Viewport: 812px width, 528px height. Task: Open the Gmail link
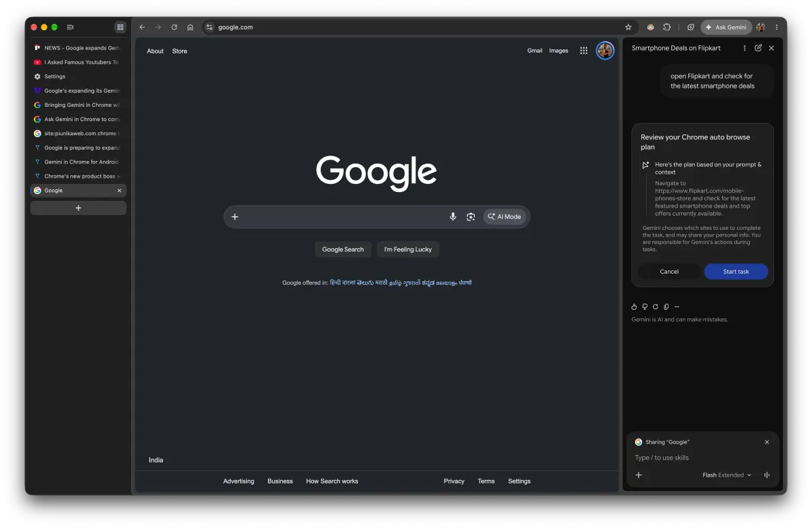(535, 51)
